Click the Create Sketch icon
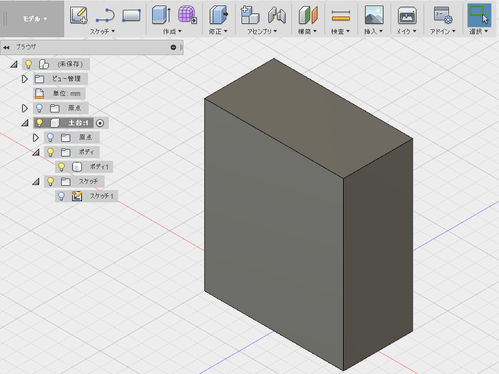 tap(79, 15)
